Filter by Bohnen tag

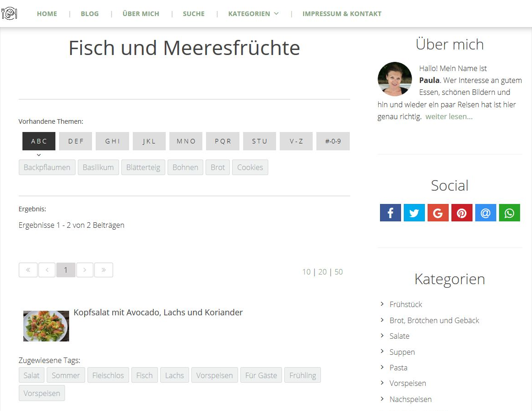tap(185, 167)
